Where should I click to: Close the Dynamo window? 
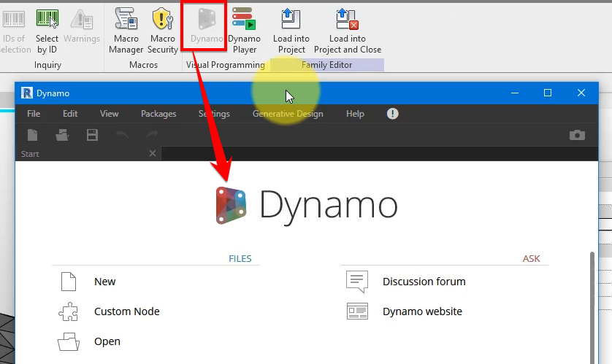581,93
